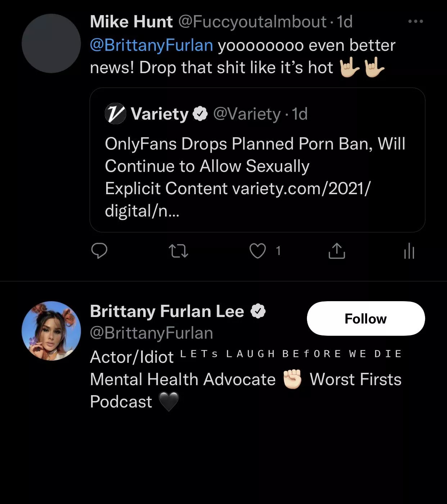This screenshot has height=504, width=447.
Task: Reply to Mike Hunt's tweet
Action: 99,251
